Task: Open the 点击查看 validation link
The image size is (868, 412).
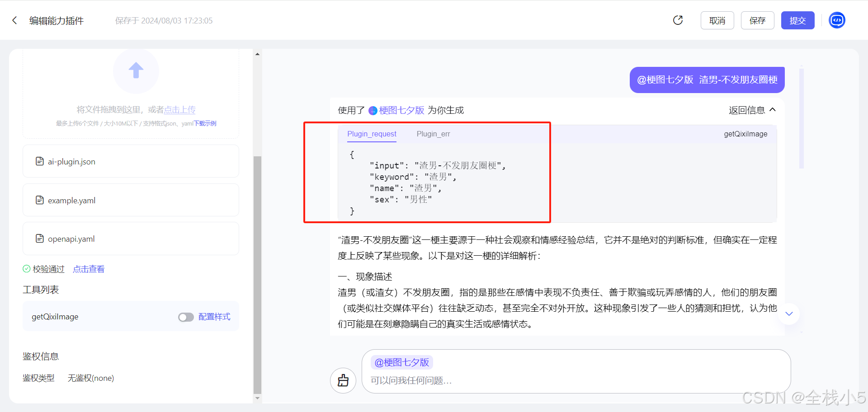Action: [x=89, y=269]
